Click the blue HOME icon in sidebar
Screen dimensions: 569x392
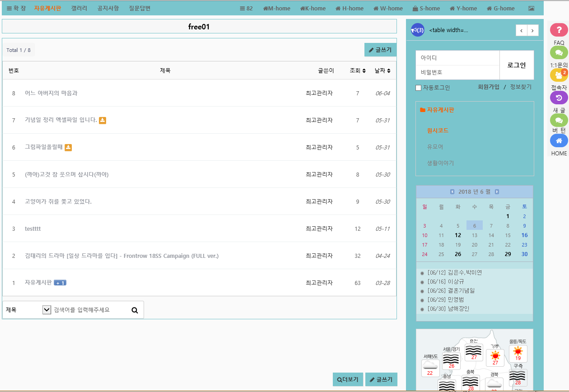pos(559,140)
